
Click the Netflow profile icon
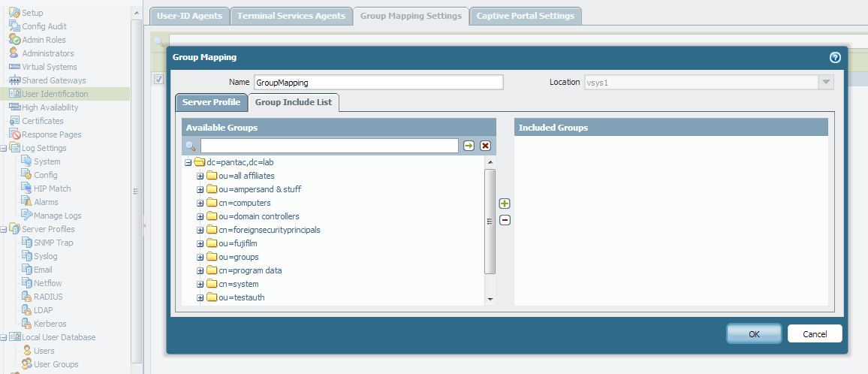tap(26, 283)
